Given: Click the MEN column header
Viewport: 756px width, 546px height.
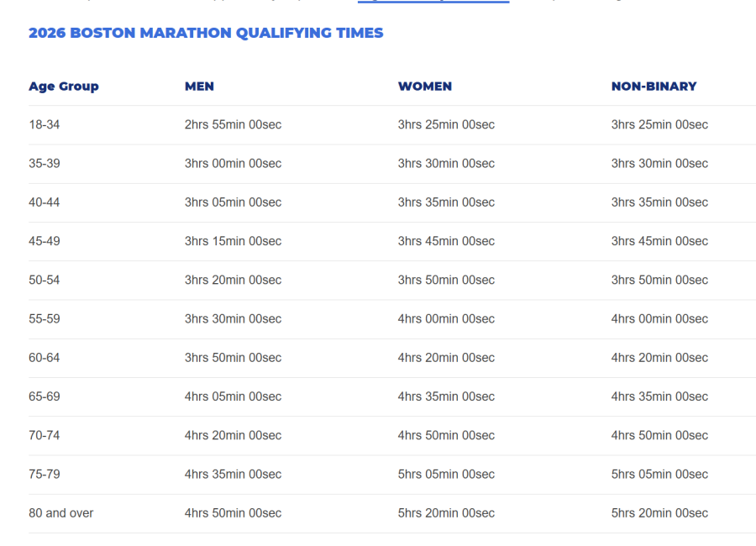Looking at the screenshot, I should (x=199, y=87).
